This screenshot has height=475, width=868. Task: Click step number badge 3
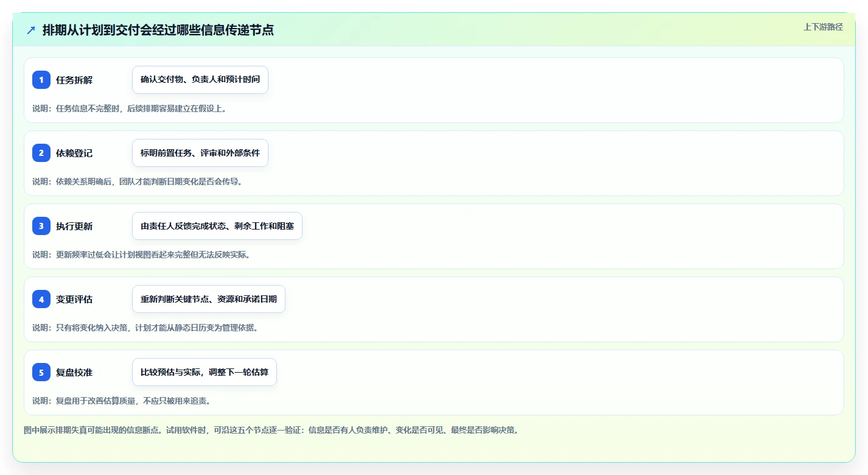[41, 226]
